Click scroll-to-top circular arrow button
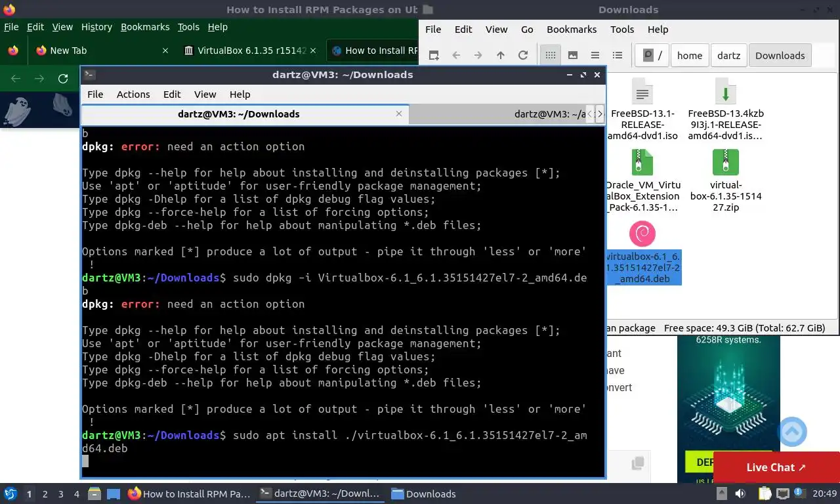 pyautogui.click(x=792, y=432)
